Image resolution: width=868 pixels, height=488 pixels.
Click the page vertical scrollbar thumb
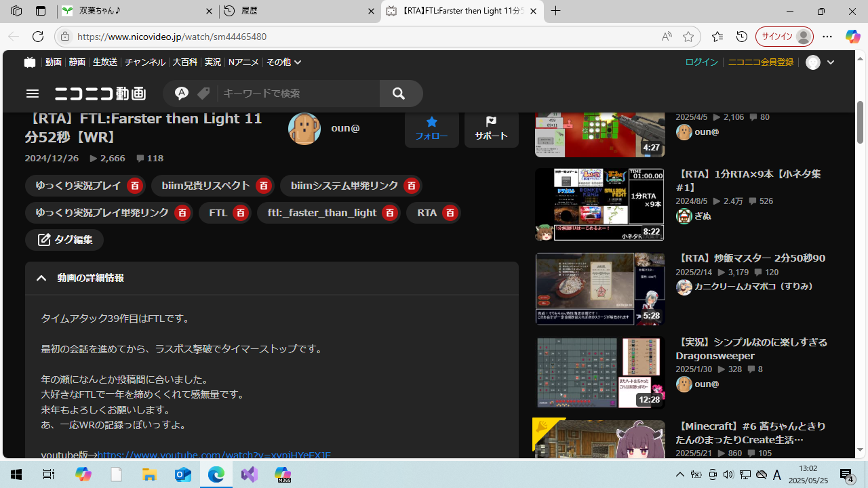coord(861,122)
